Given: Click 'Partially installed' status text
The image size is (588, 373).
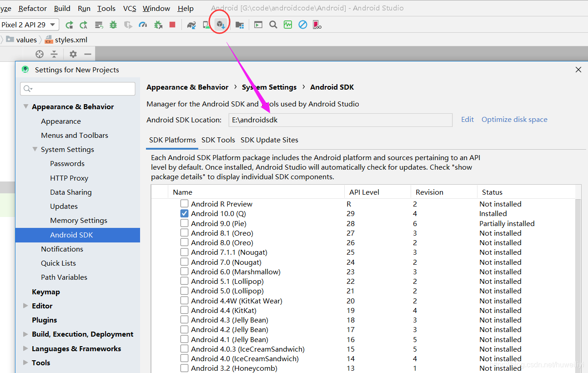Looking at the screenshot, I should (x=507, y=223).
